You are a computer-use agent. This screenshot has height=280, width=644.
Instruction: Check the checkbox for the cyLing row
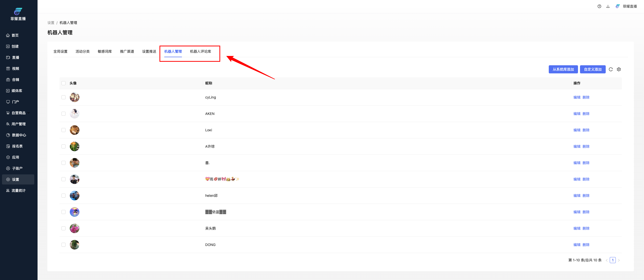pyautogui.click(x=63, y=97)
